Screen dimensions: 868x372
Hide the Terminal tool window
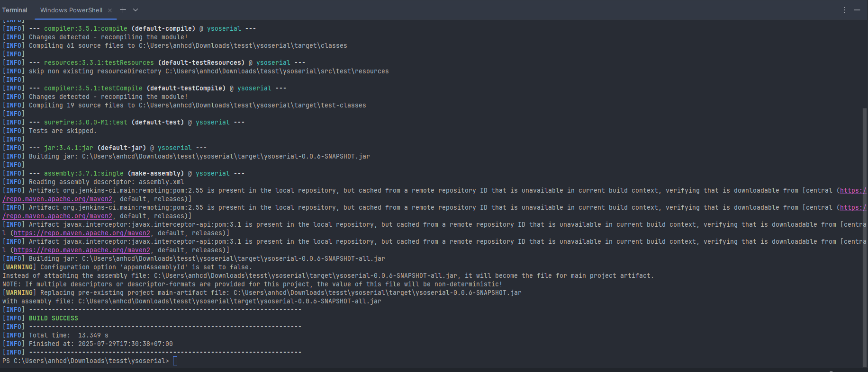point(857,10)
